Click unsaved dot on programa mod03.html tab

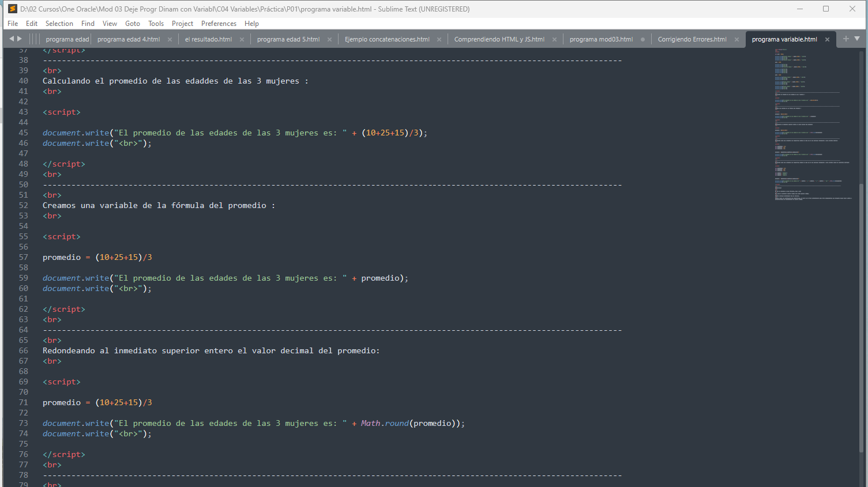(x=642, y=39)
